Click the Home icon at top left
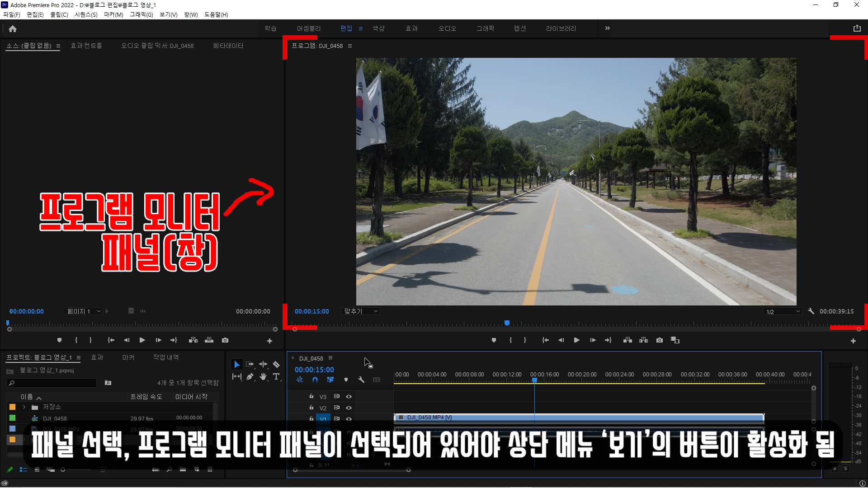 coord(13,28)
